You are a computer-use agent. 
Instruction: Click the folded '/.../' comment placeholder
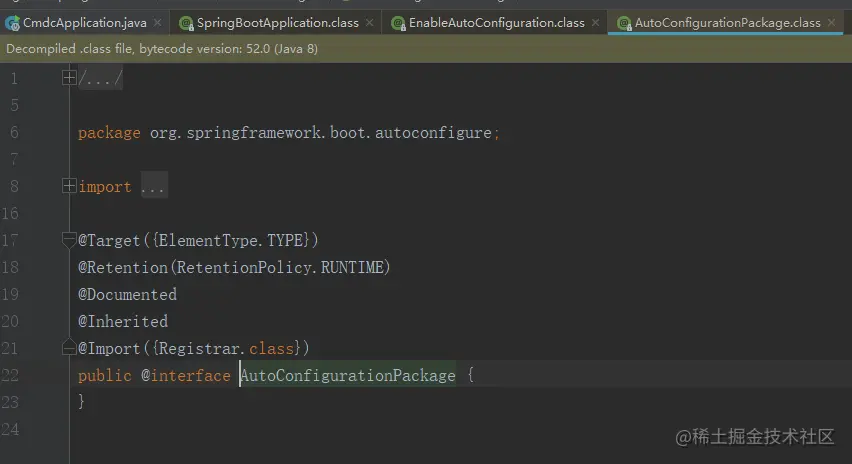tap(101, 78)
